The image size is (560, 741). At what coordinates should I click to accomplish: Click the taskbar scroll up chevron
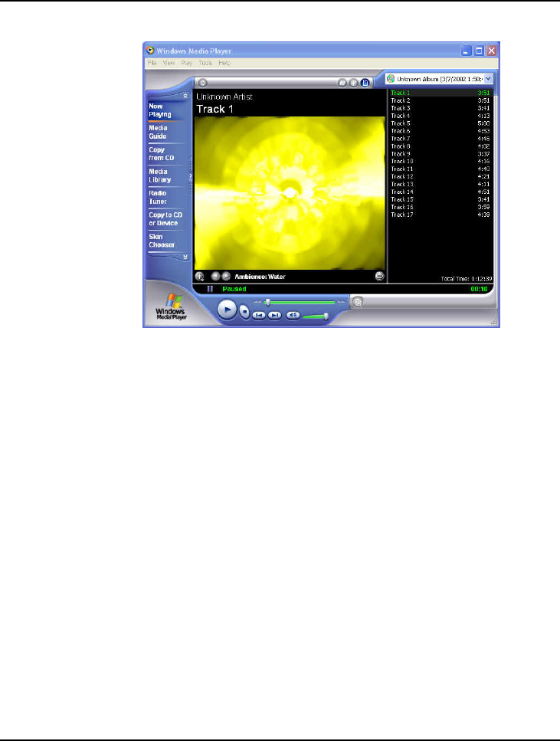pyautogui.click(x=185, y=96)
